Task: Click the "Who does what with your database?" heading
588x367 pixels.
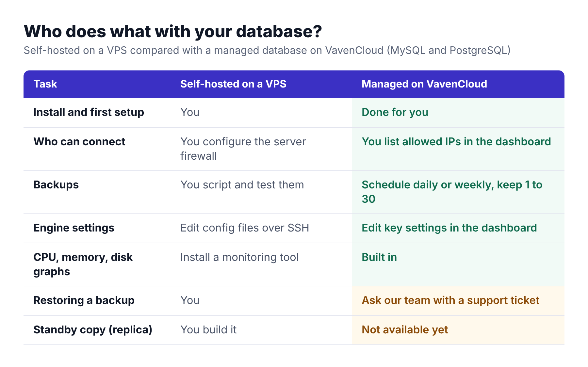Action: [x=173, y=32]
